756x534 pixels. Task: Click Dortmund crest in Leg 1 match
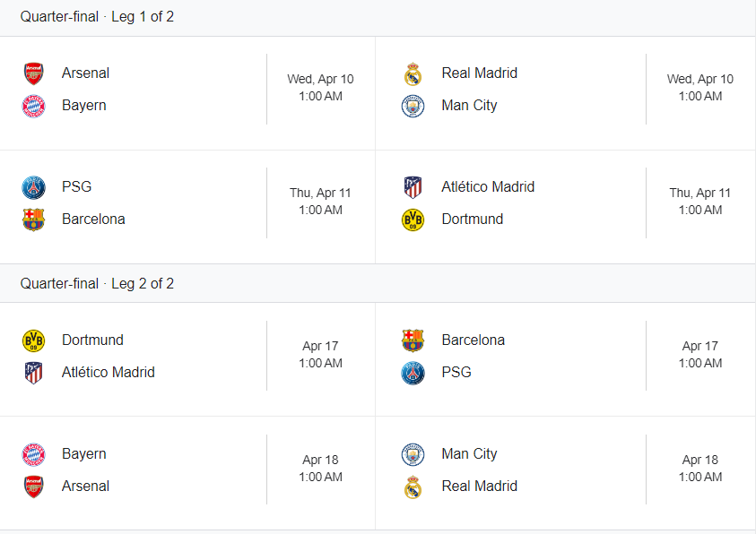point(413,220)
